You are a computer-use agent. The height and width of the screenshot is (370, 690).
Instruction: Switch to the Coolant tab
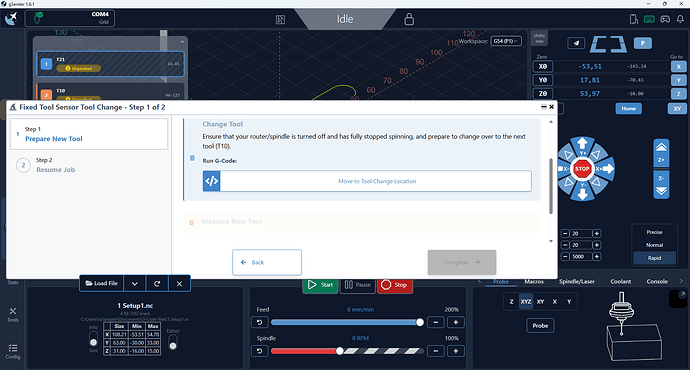[x=620, y=282]
